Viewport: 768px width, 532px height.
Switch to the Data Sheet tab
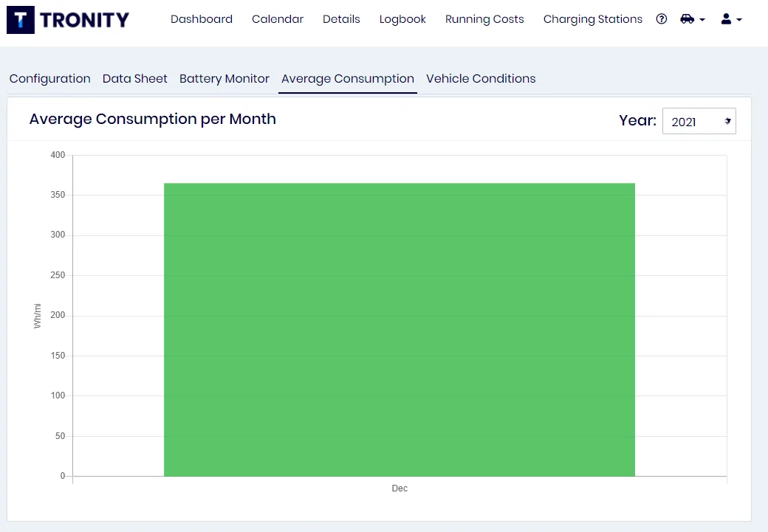tap(134, 79)
